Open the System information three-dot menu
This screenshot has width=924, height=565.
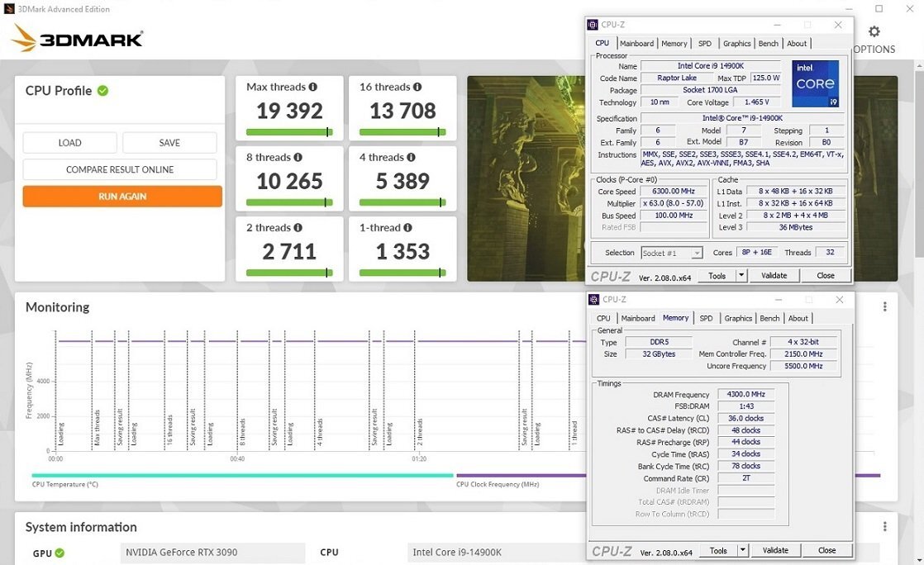pyautogui.click(x=884, y=527)
